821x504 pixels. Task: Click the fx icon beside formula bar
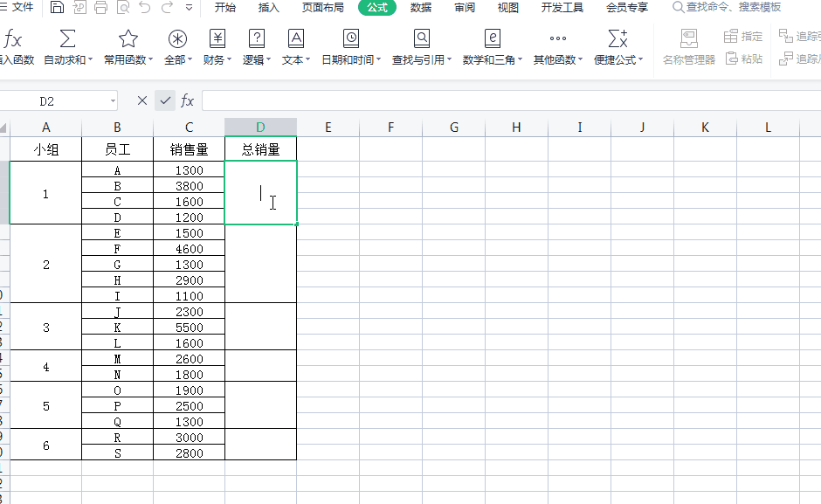click(187, 100)
